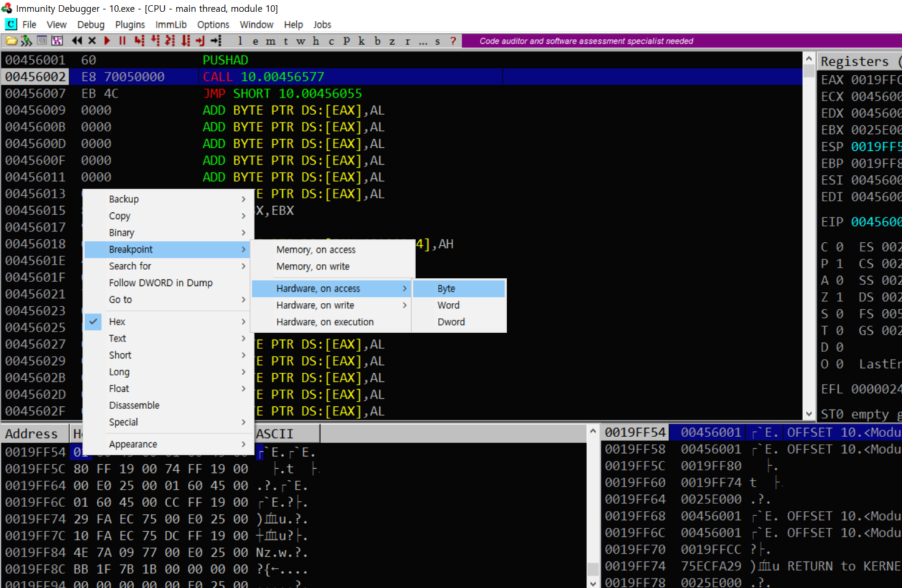Click the Trace into toolbar icon

(170, 41)
